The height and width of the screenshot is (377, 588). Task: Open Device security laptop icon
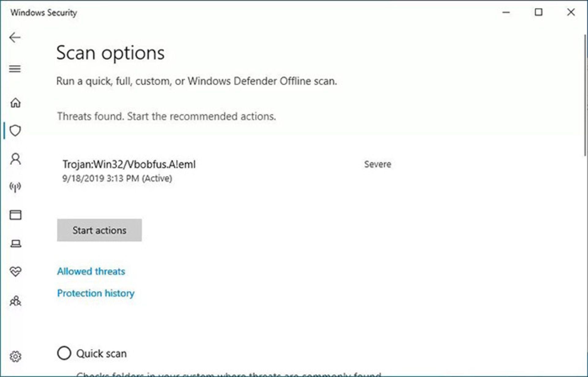coord(15,244)
